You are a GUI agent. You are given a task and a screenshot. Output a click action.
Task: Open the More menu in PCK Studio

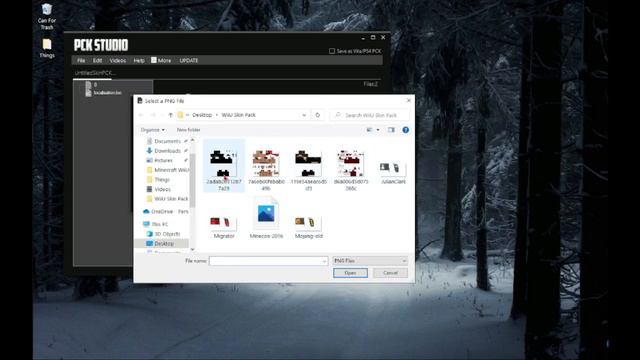[x=161, y=60]
